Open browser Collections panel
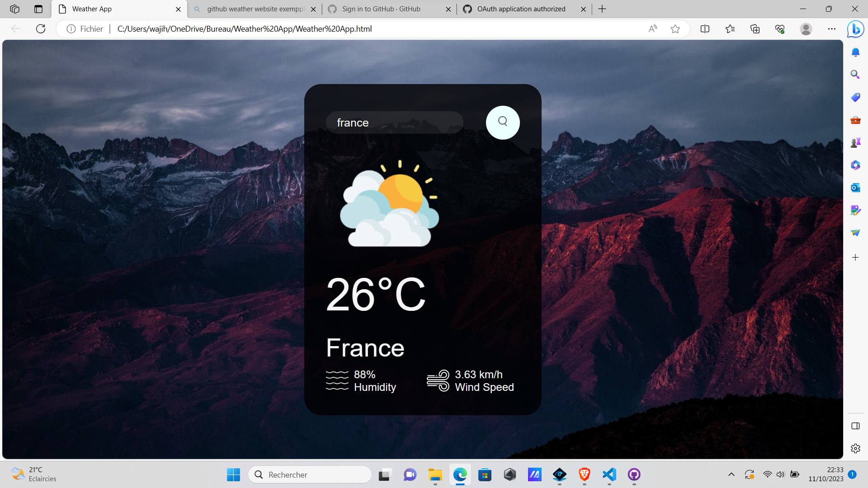Viewport: 868px width, 488px height. point(755,28)
